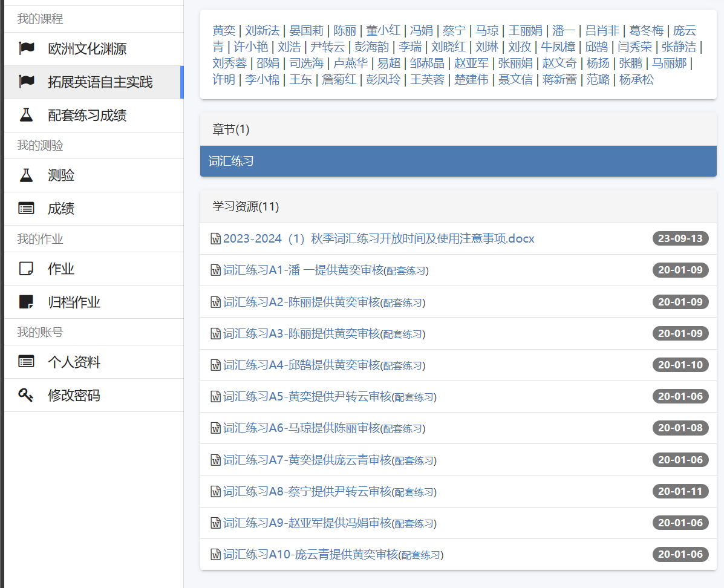Open the 拓展英语自主实践 course
The height and width of the screenshot is (588, 724).
pos(100,82)
